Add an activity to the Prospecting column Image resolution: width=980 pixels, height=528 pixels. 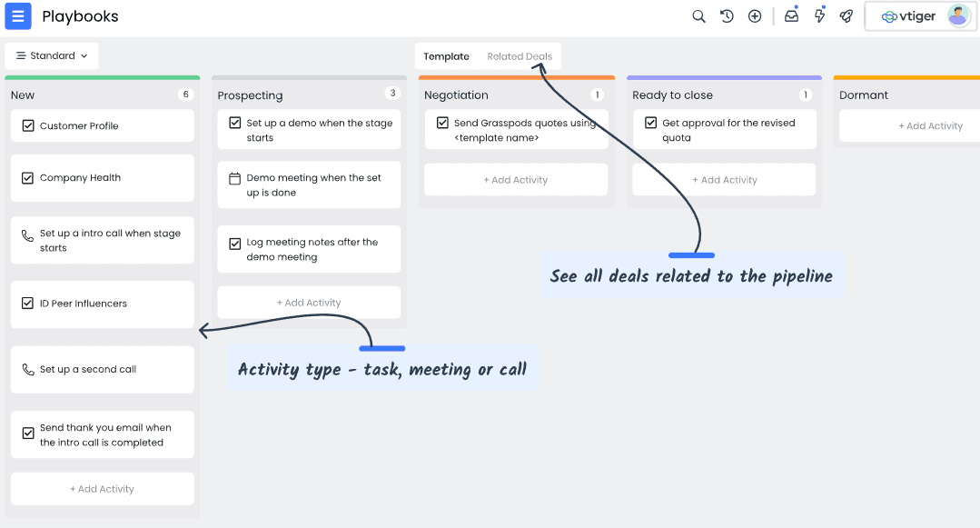[309, 303]
